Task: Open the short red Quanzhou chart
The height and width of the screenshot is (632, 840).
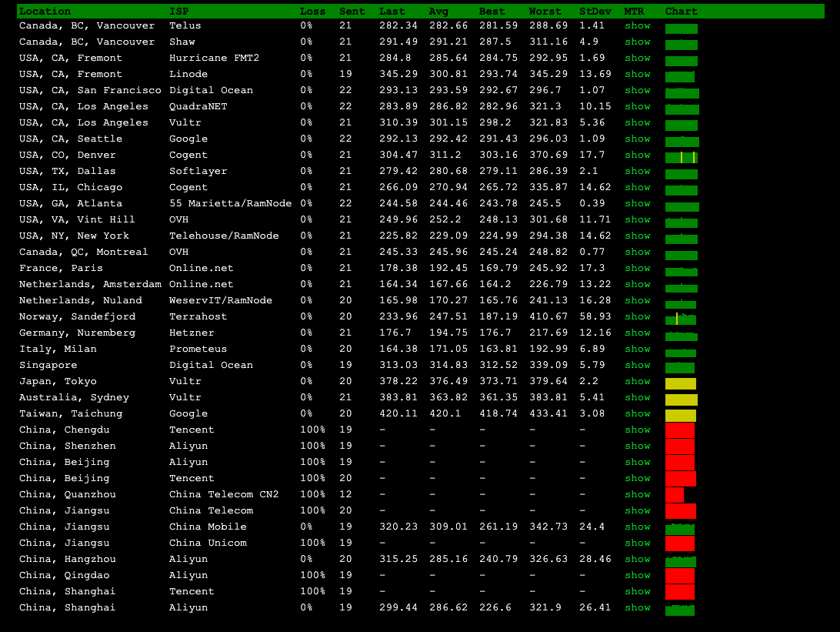Action: 675,495
